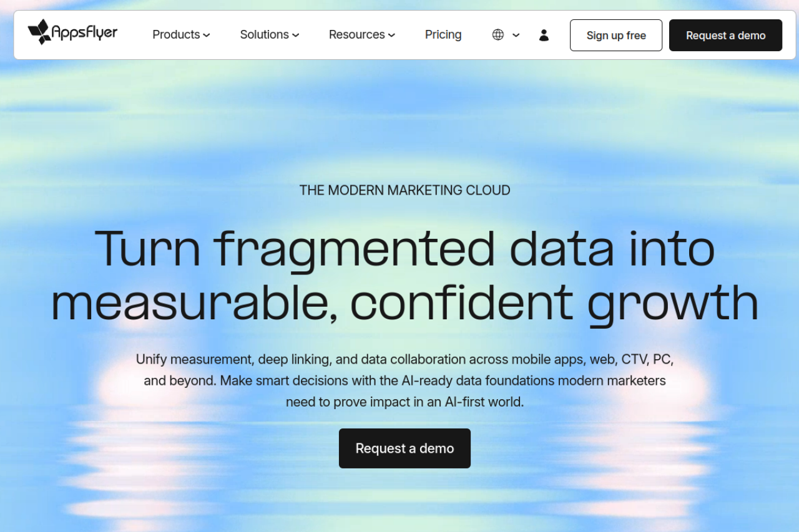The width and height of the screenshot is (799, 532).
Task: Open the dropdown arrow next to globe
Action: 516,36
